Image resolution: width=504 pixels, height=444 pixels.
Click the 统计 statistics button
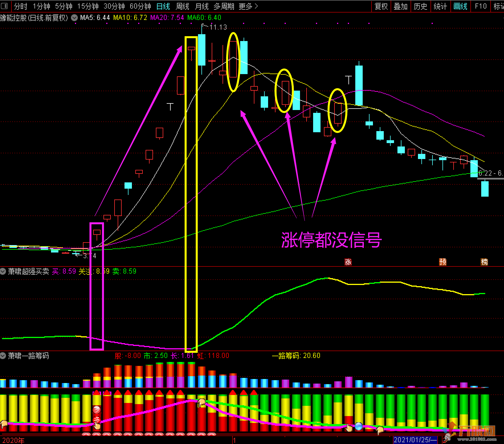tap(440, 6)
